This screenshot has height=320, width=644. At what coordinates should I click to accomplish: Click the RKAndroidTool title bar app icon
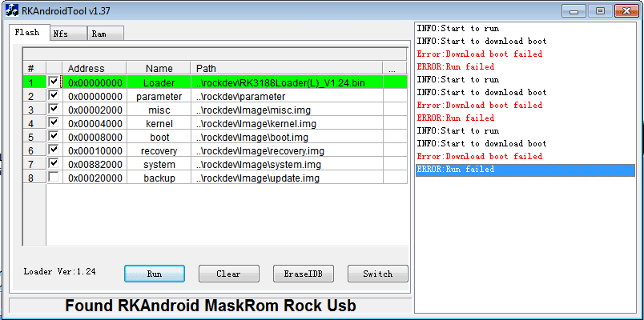point(11,10)
